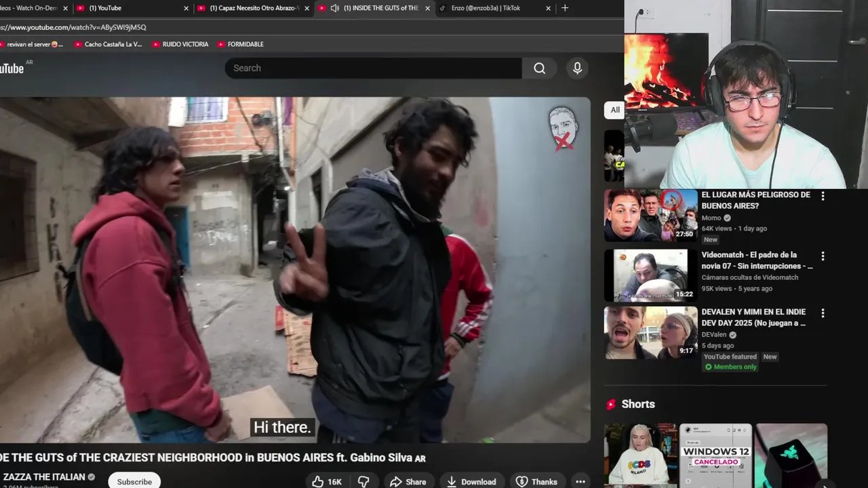Click the Shorts section logo icon
The height and width of the screenshot is (488, 868).
point(611,404)
